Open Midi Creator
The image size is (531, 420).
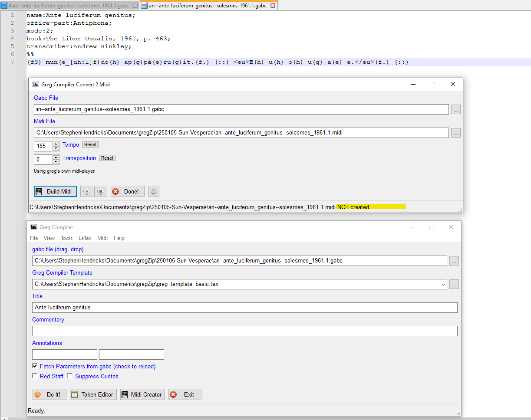tap(142, 394)
